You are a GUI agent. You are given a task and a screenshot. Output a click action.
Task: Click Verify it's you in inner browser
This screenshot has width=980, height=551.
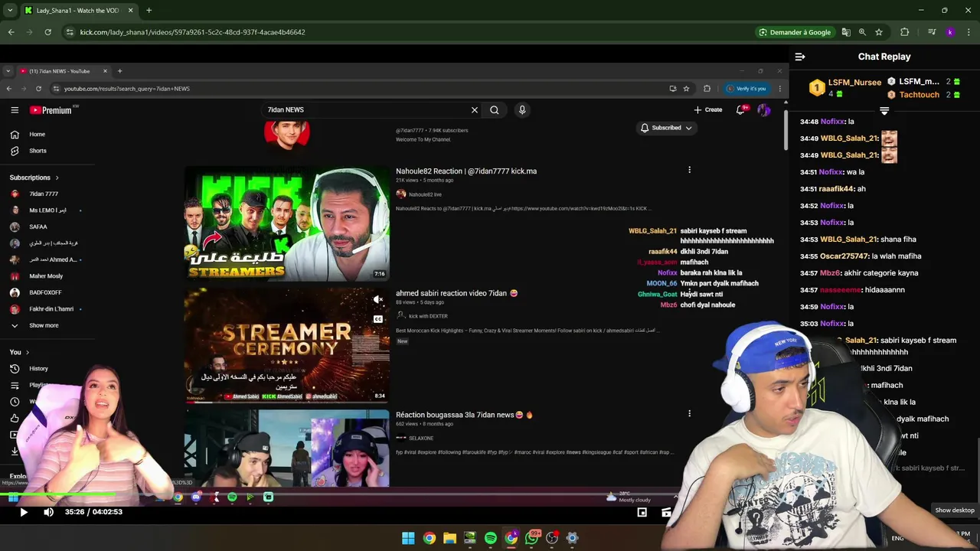(746, 89)
